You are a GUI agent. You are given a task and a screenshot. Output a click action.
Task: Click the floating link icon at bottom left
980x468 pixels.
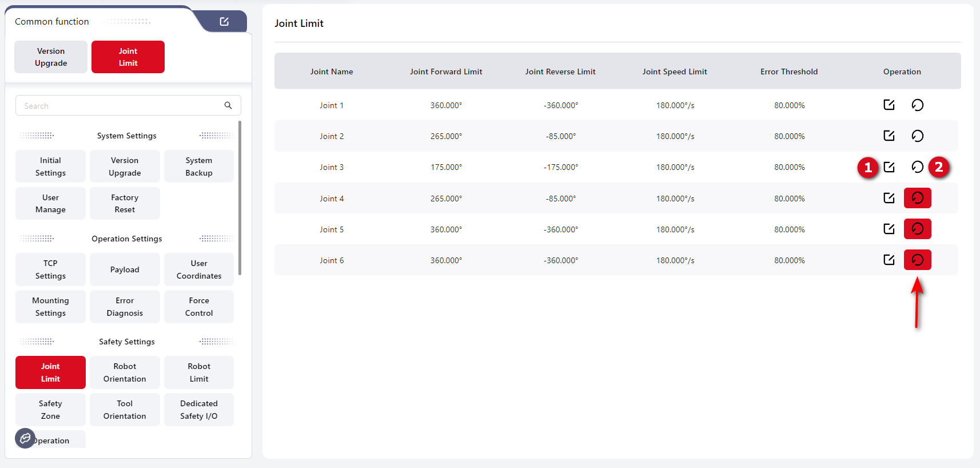coord(25,438)
